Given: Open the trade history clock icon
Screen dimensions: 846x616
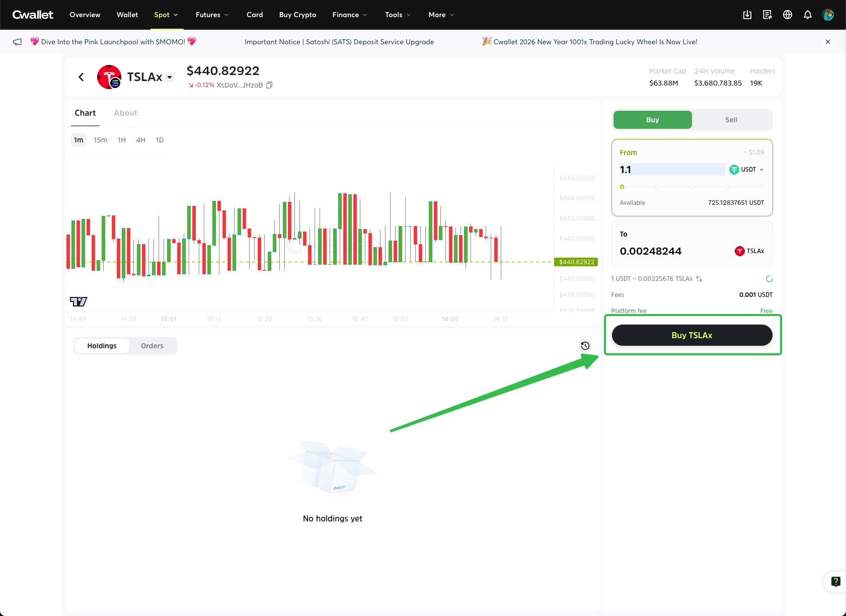Looking at the screenshot, I should tap(585, 346).
